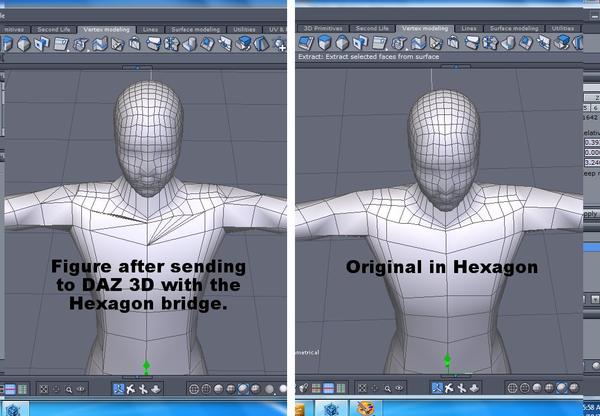Click magnifier zoom icon in DAZ bridge window
Viewport: 600px width, 416px height.
point(68,389)
